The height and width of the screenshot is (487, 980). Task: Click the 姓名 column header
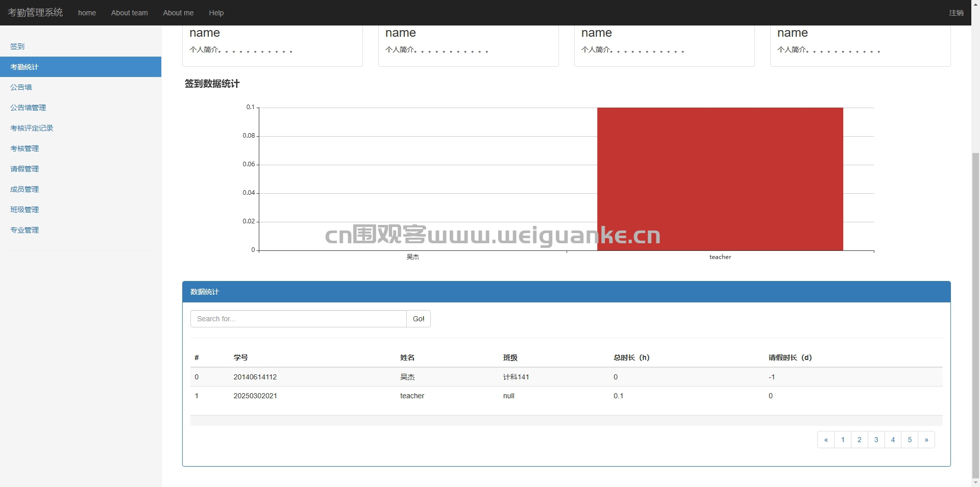(407, 357)
